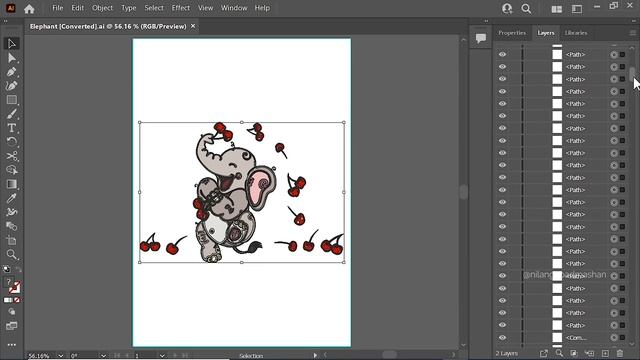Image resolution: width=640 pixels, height=360 pixels.
Task: Open the status bar display arrow
Action: click(315, 356)
